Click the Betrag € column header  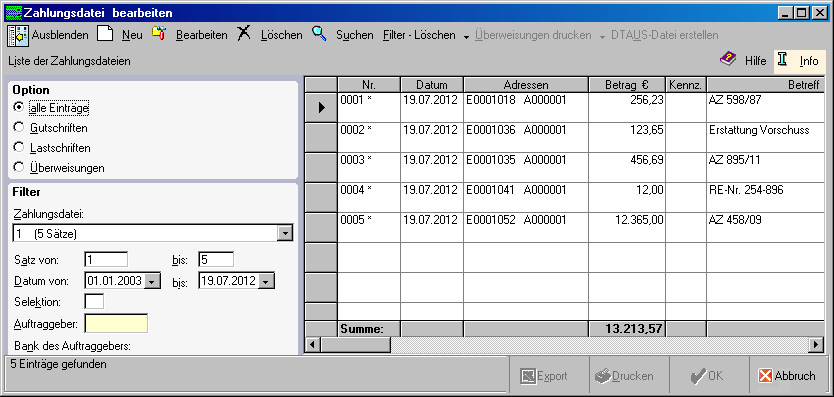(627, 85)
